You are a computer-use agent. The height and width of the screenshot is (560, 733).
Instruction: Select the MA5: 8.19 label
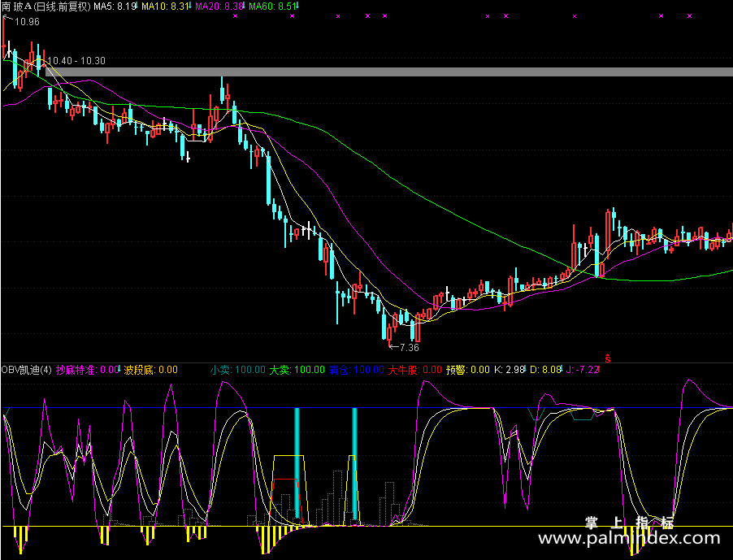(114, 6)
